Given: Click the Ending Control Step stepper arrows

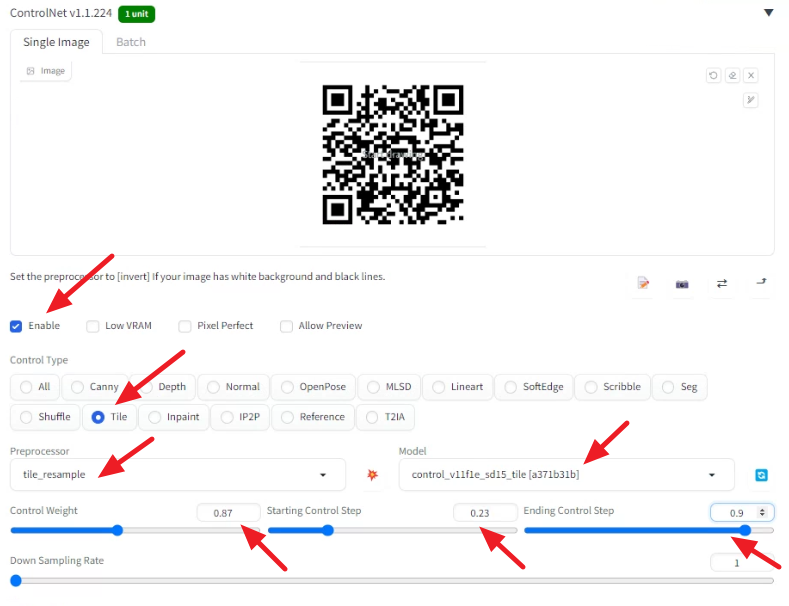Looking at the screenshot, I should point(762,512).
